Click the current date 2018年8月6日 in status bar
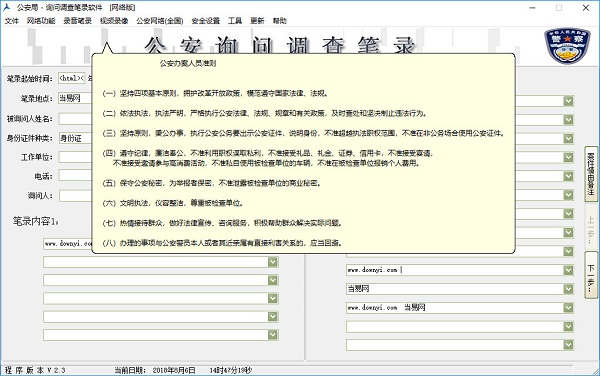This screenshot has width=600, height=376. pos(174,370)
